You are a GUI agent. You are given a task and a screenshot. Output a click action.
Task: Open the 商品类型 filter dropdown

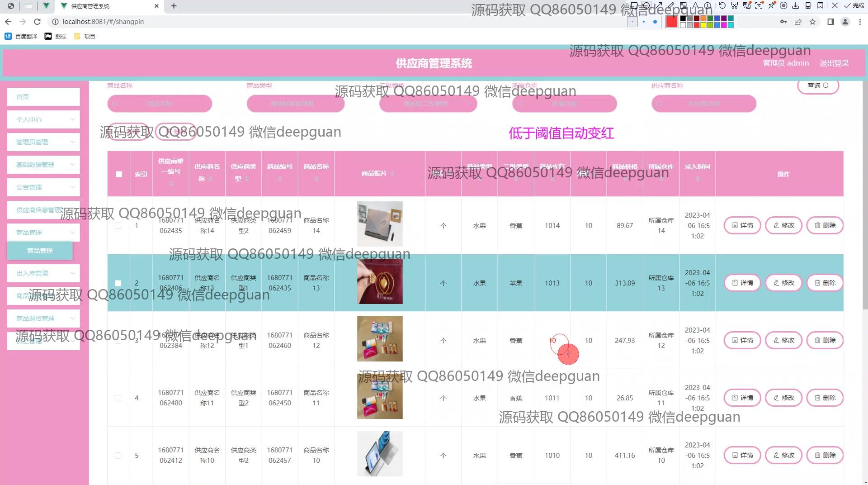click(x=295, y=104)
